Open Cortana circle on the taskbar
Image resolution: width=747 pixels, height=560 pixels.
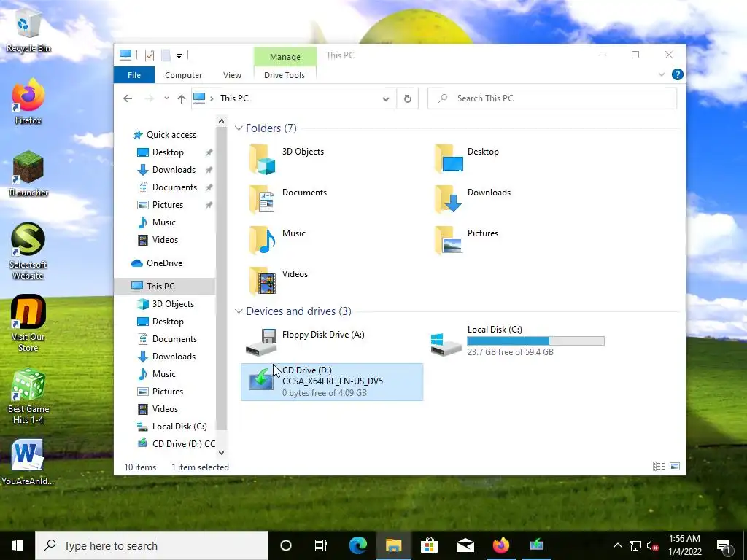[285, 545]
